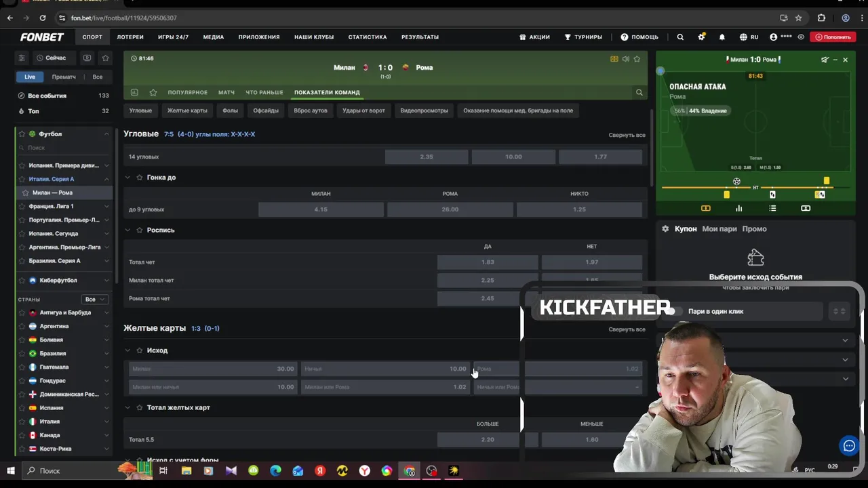Click the goal ball marker on match timeline
868x488 pixels.
click(x=736, y=181)
